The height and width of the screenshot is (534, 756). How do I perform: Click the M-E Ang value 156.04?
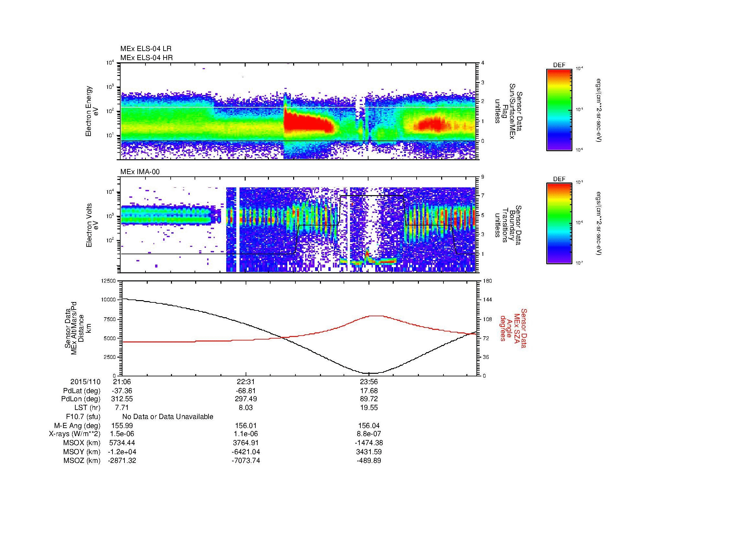pyautogui.click(x=369, y=426)
